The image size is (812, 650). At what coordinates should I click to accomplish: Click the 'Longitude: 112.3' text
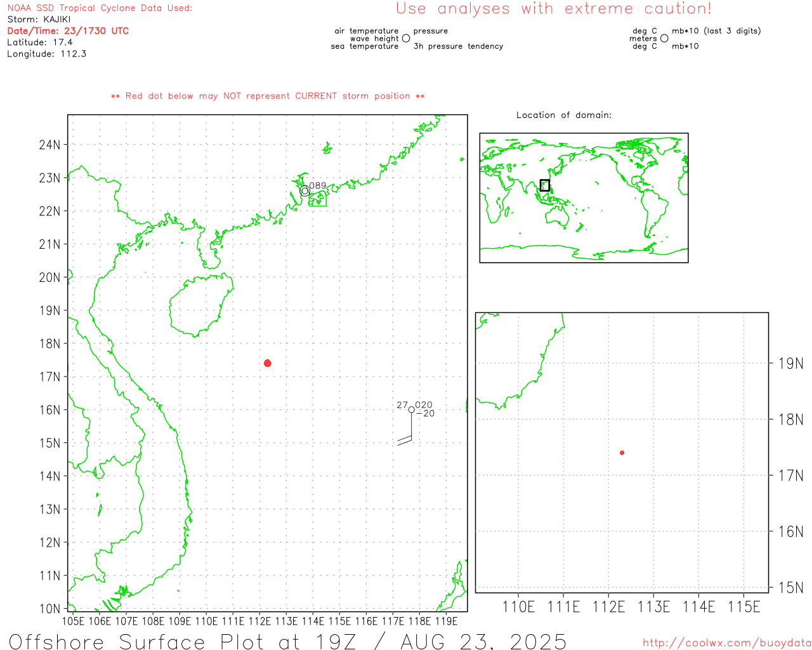pos(47,53)
